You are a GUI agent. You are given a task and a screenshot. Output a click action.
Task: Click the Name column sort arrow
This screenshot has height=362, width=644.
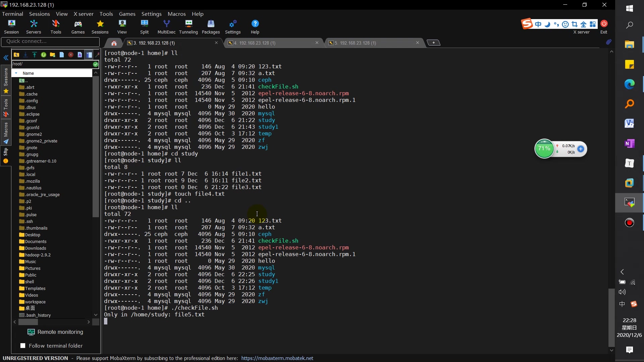[x=16, y=73]
